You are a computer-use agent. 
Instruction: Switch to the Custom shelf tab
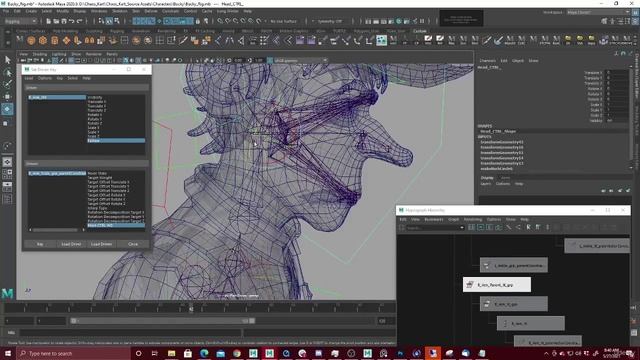tap(419, 31)
